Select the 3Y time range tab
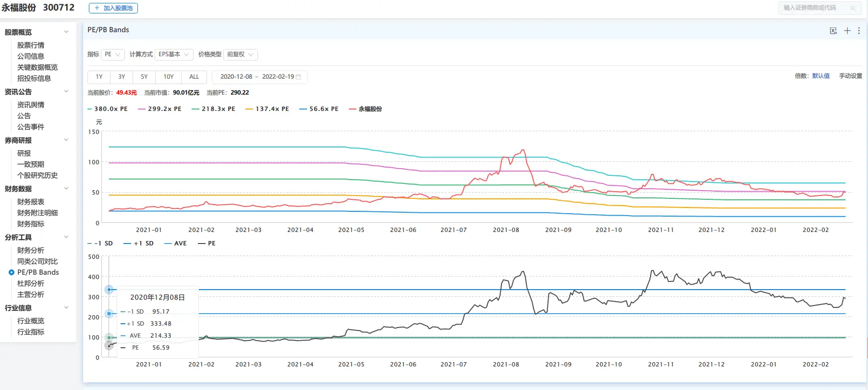The width and height of the screenshot is (868, 390). 122,77
